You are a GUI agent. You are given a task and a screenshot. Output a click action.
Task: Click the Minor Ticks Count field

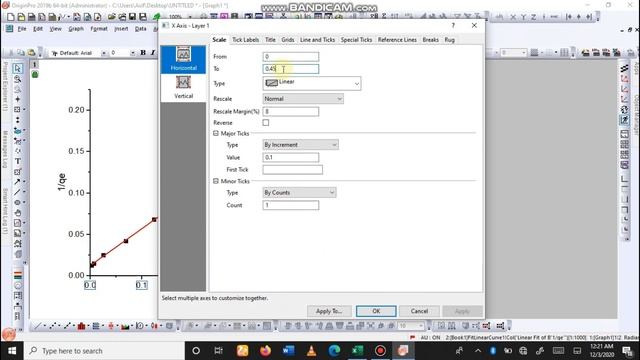[x=291, y=205]
